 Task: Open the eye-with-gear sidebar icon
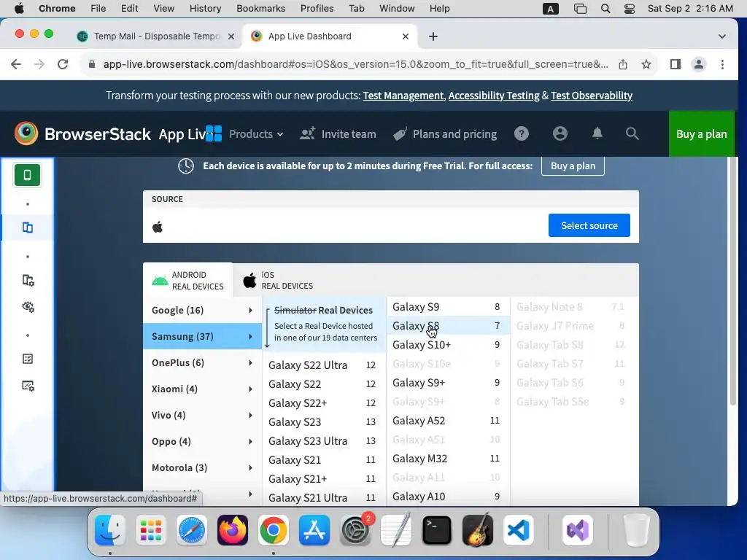28,307
